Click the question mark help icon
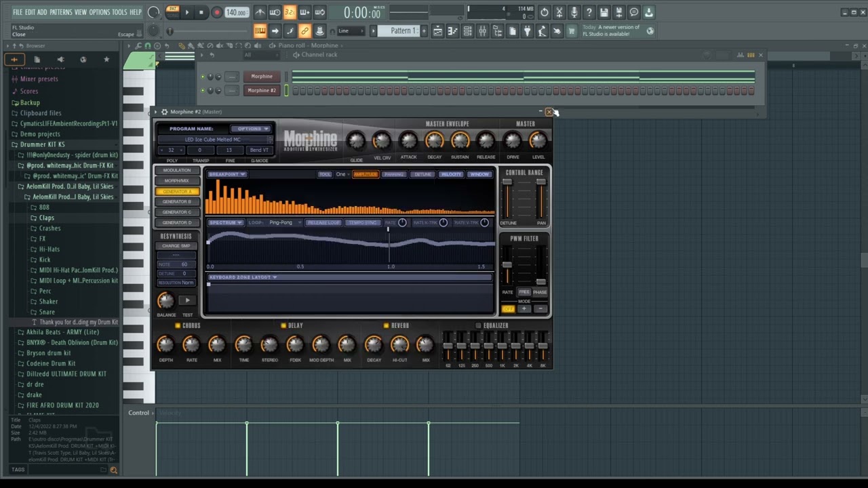The image size is (868, 488). [589, 12]
